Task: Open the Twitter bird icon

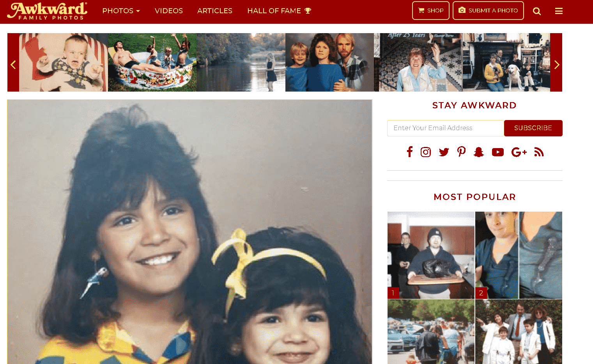Action: click(444, 152)
